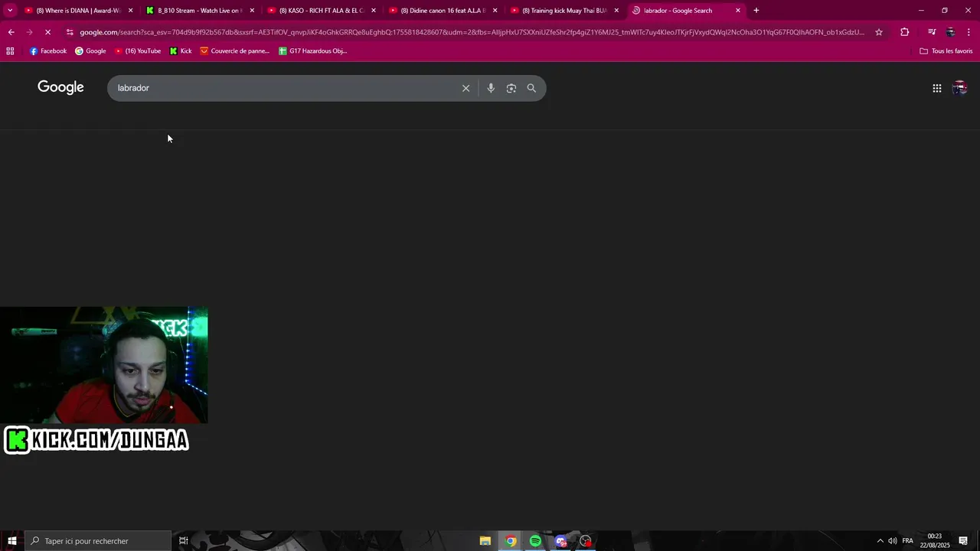Viewport: 980px width, 551px height.
Task: Close the labrador Google Search tab
Action: tap(738, 11)
